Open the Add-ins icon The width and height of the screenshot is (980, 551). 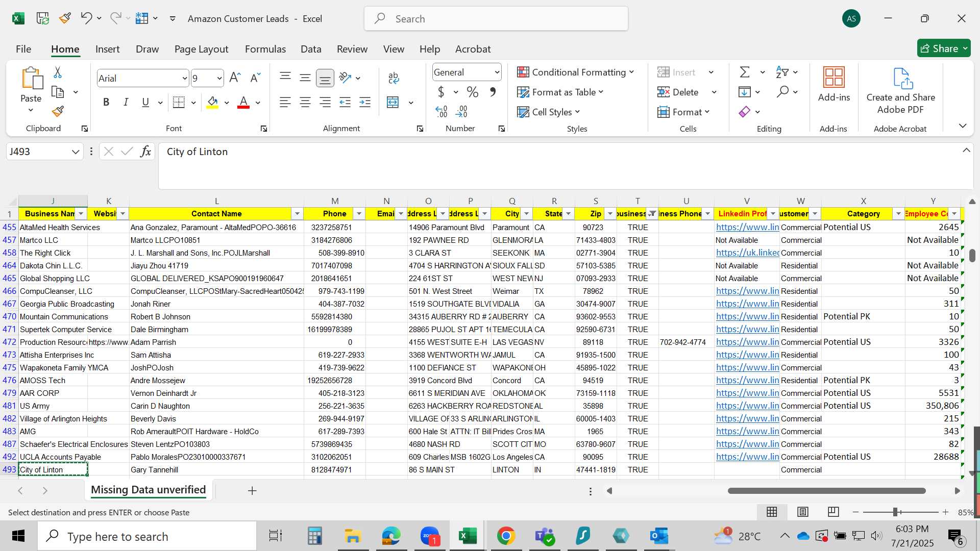coord(834,84)
